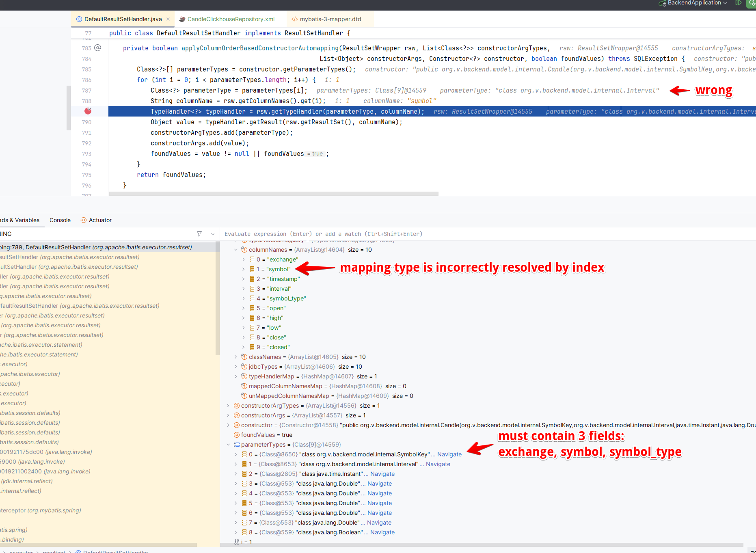Click the parameter icon beside constructorArgs variable
Viewport: 756px width, 553px height.
tap(237, 415)
